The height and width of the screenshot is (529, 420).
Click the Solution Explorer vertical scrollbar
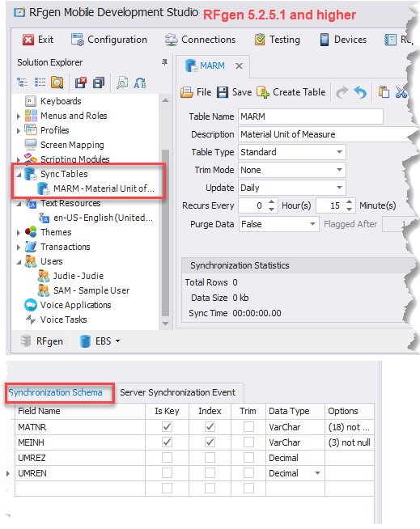(165, 233)
